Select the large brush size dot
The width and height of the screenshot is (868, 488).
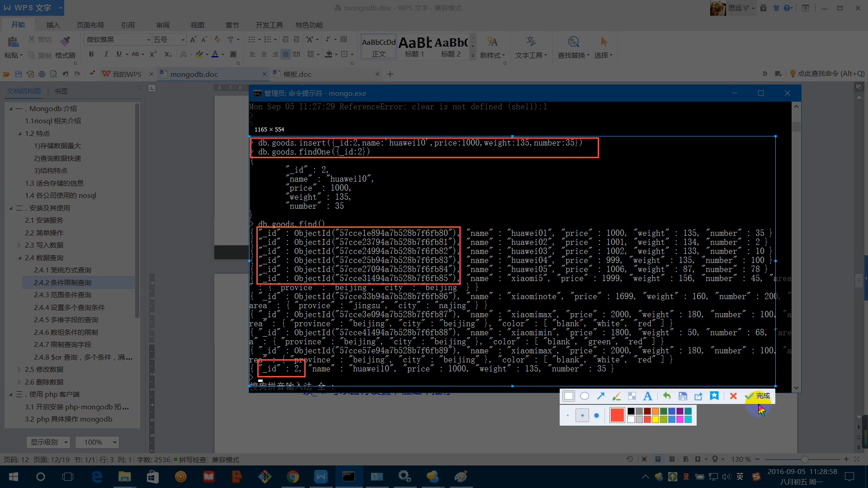(597, 415)
